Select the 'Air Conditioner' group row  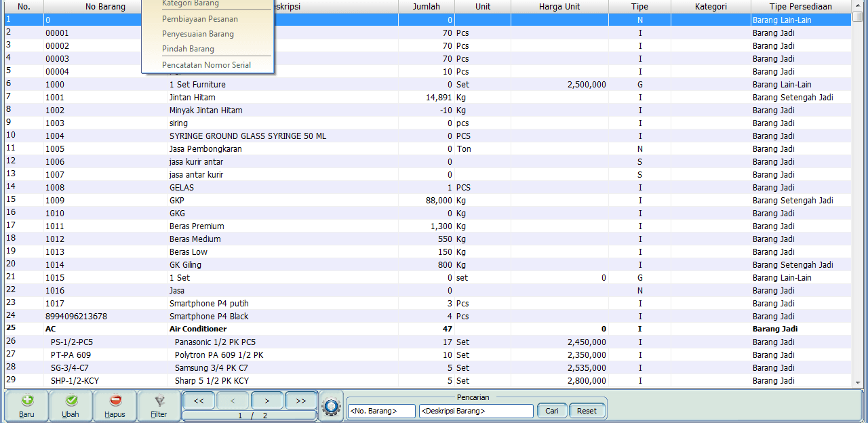pyautogui.click(x=428, y=329)
